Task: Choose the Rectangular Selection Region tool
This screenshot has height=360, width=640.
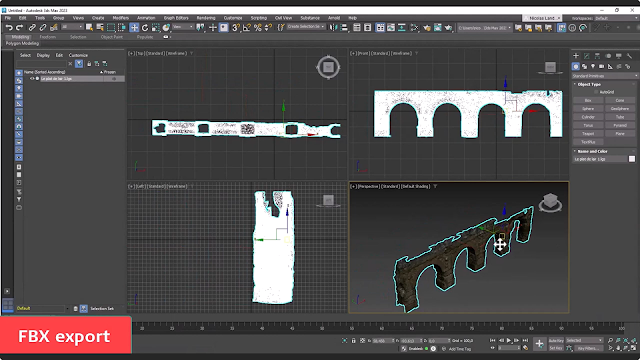Action: pos(111,27)
